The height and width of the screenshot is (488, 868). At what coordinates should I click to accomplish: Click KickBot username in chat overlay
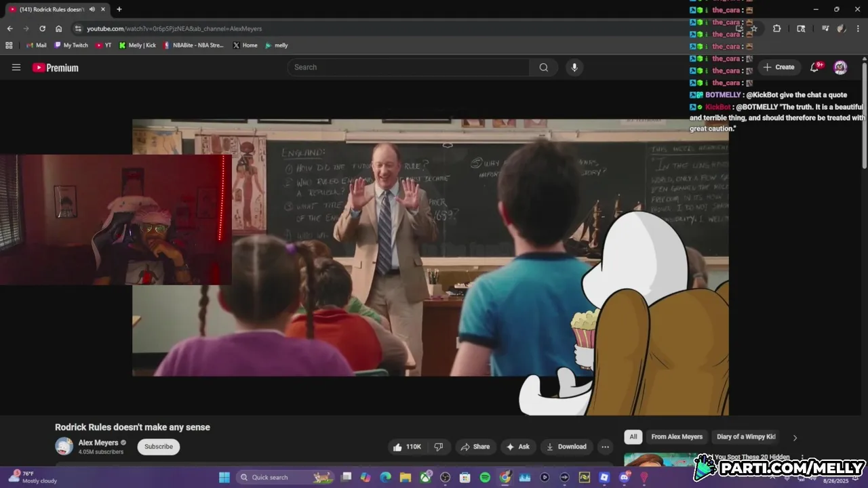(718, 107)
